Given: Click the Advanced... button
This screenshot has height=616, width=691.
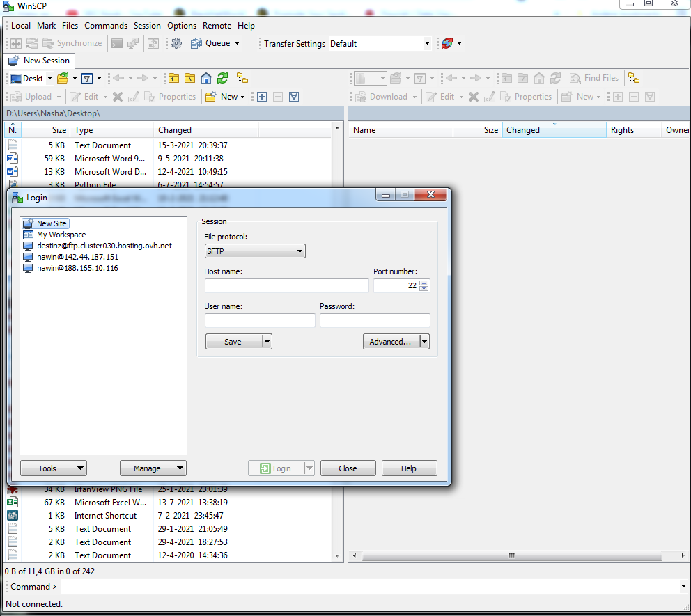Looking at the screenshot, I should coord(391,341).
